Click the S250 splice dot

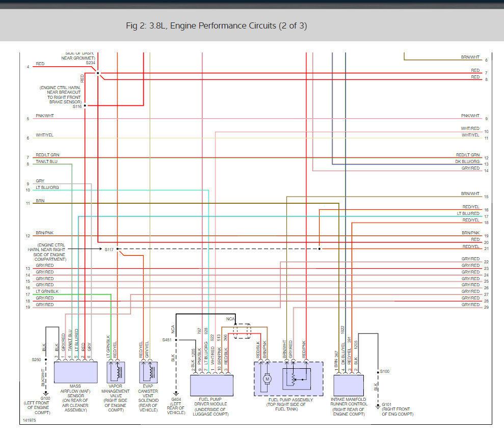coord(46,360)
